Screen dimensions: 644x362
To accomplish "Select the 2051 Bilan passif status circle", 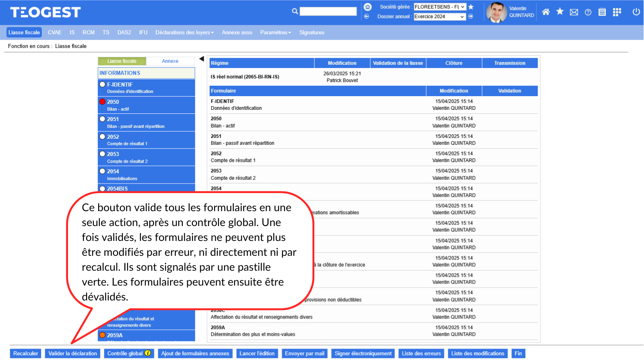I will (x=103, y=119).
